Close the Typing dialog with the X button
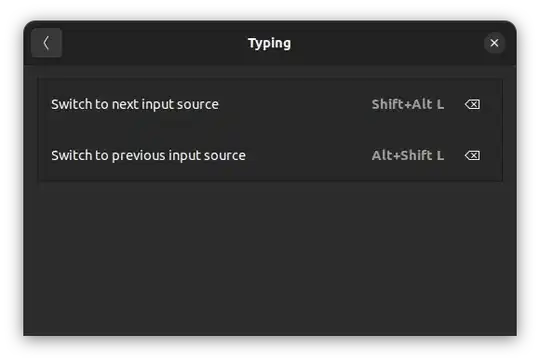This screenshot has width=540, height=362. (x=494, y=43)
